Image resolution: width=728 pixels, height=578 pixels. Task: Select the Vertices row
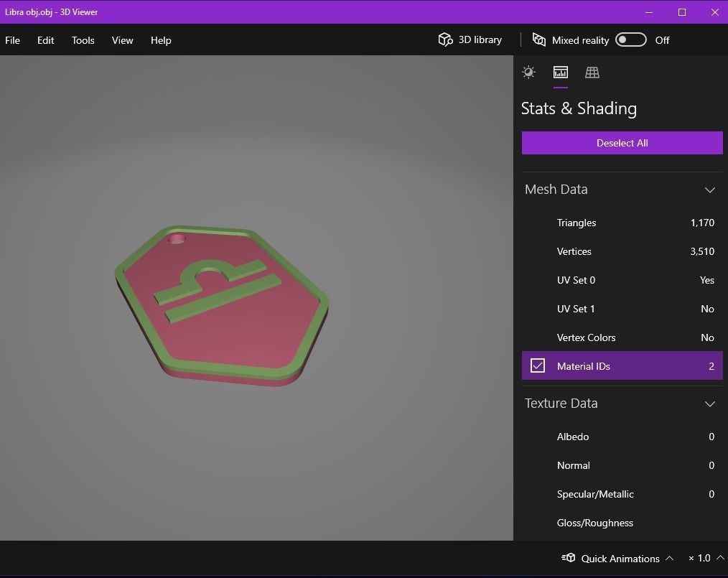(x=622, y=251)
